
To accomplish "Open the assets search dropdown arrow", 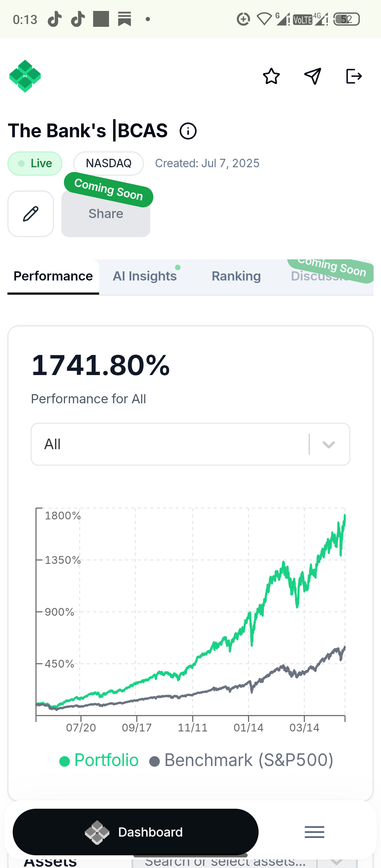I will [x=337, y=862].
